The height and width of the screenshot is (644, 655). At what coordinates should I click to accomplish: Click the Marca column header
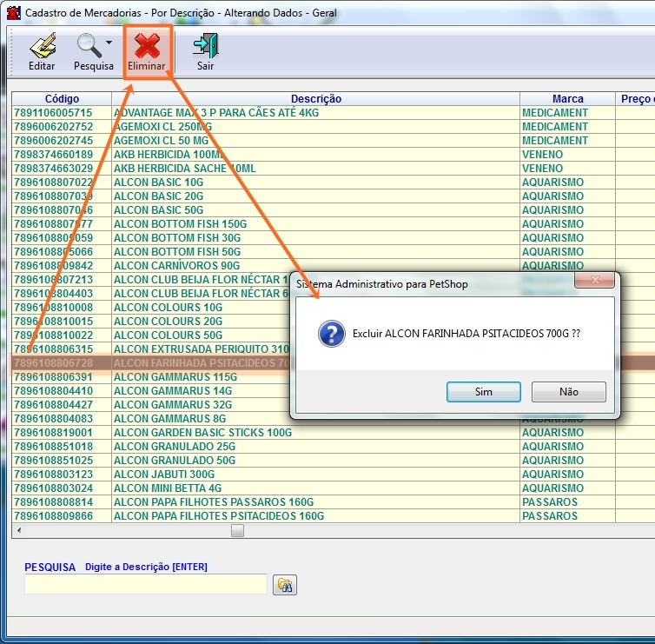[567, 98]
